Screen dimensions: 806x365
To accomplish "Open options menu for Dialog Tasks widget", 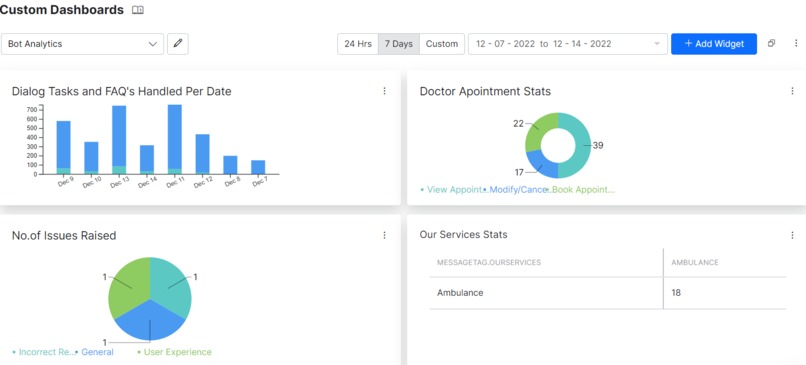I will pos(384,91).
